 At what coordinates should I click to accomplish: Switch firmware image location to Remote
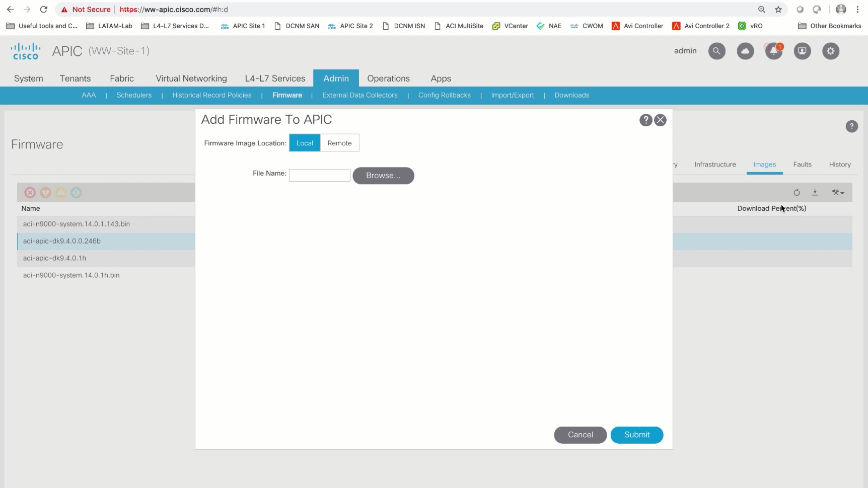coord(340,143)
